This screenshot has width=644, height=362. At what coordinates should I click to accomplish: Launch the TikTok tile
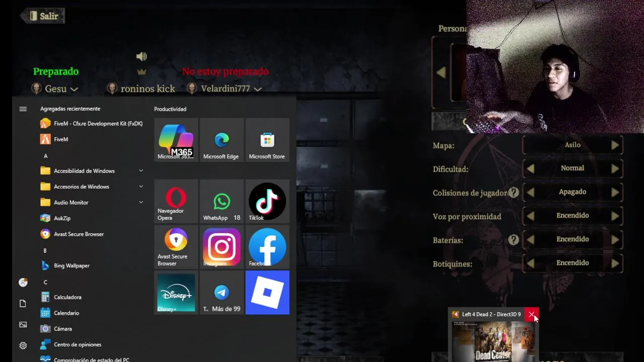(x=267, y=201)
